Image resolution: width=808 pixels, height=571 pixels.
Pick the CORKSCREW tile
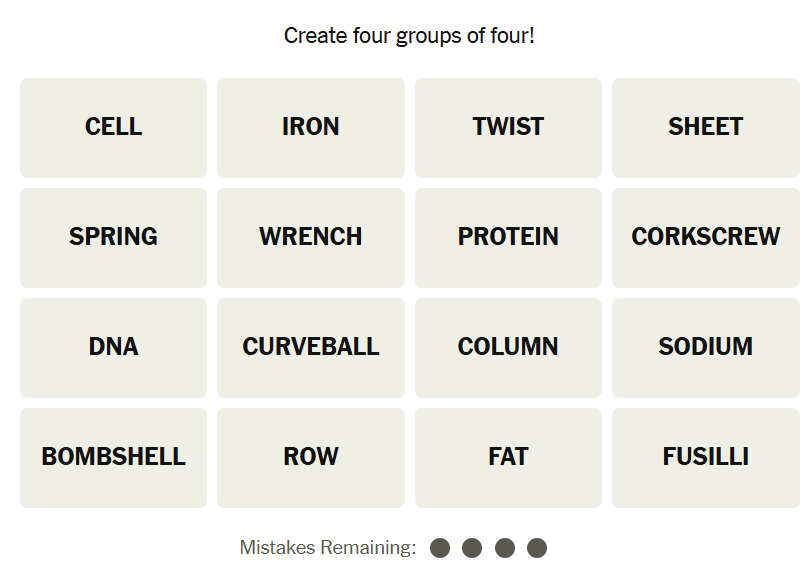point(705,237)
